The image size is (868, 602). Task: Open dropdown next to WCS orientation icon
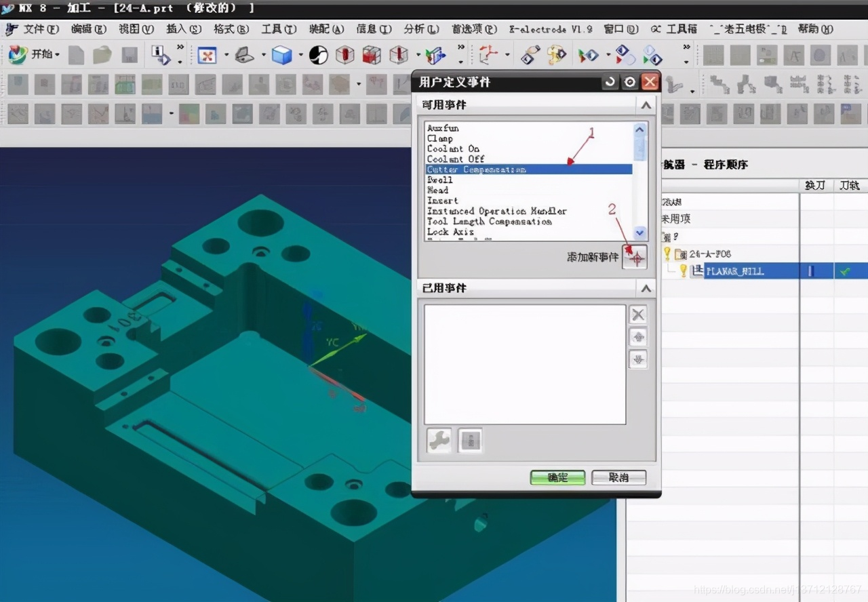pyautogui.click(x=506, y=56)
